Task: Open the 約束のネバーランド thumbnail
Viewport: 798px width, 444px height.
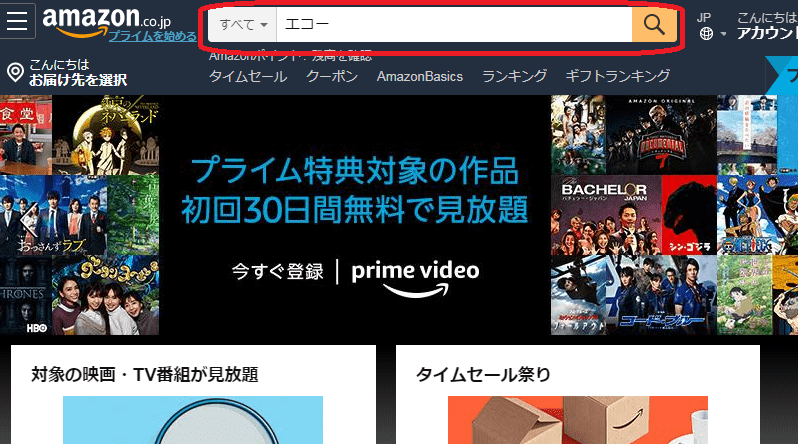Action: [x=105, y=135]
